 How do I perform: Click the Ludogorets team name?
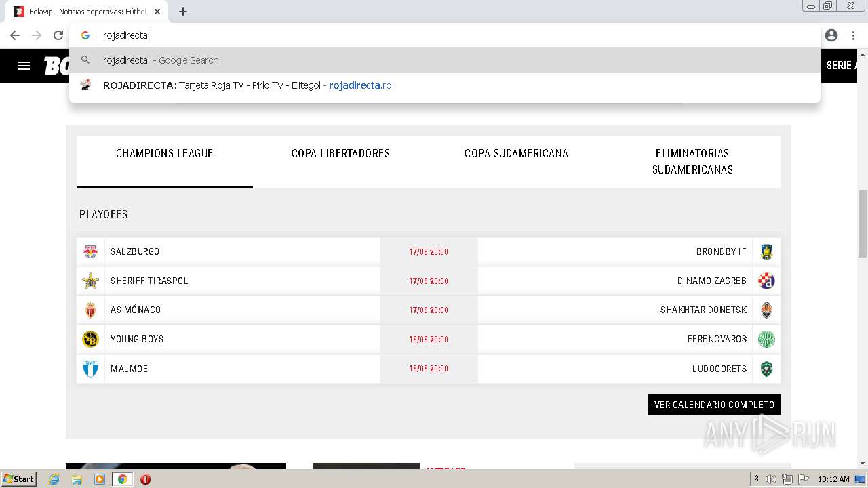(x=719, y=369)
